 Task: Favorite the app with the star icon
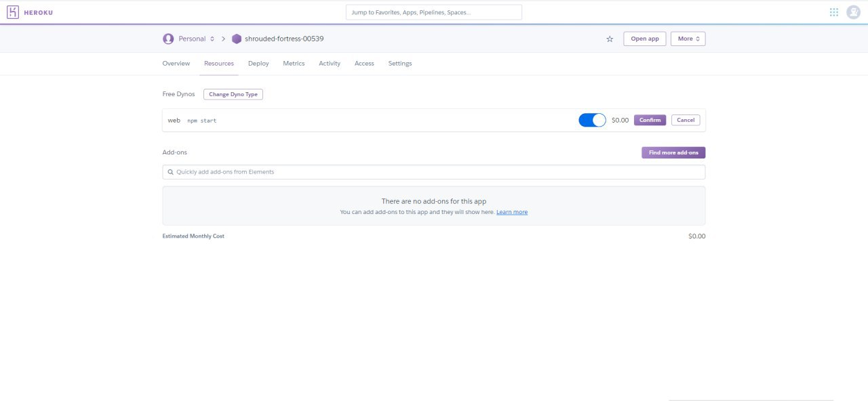[x=610, y=39]
